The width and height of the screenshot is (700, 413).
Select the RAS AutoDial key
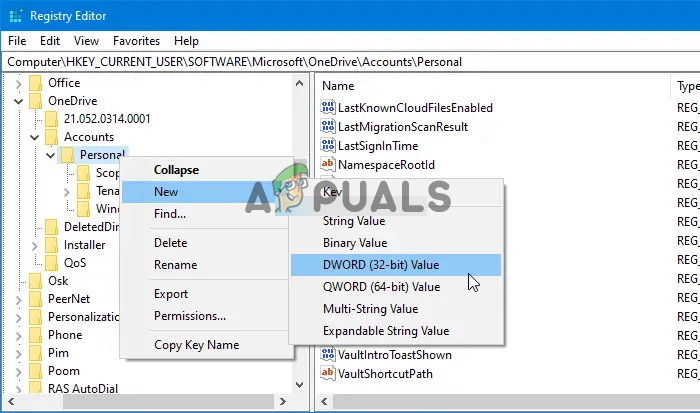pos(83,388)
